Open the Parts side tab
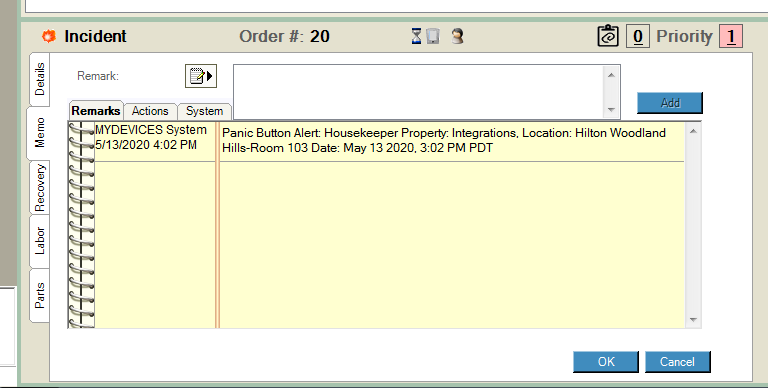The height and width of the screenshot is (388, 768). pos(40,295)
